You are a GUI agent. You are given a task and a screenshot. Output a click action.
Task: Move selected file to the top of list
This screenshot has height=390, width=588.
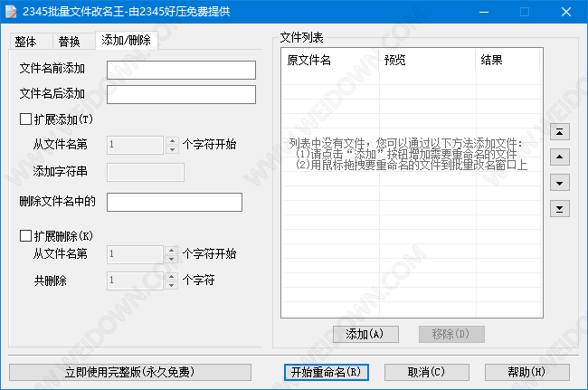559,132
